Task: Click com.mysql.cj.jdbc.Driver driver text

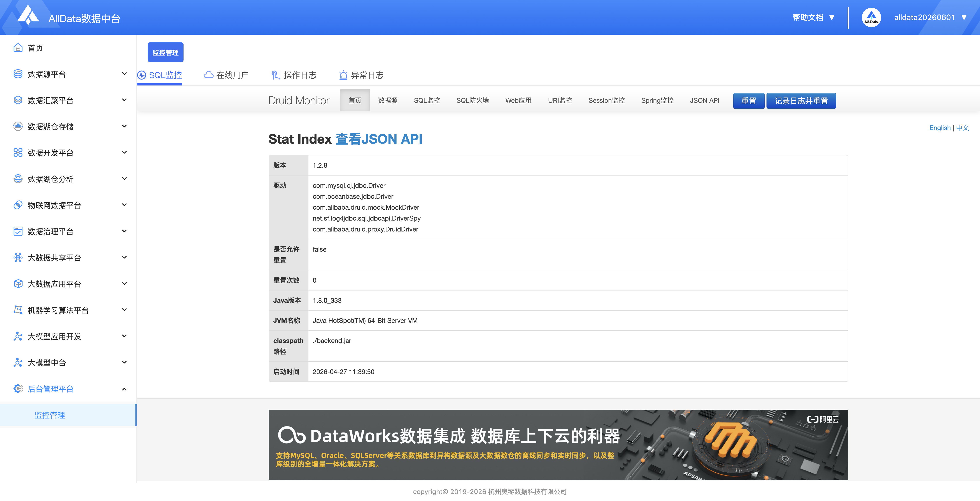Action: 349,186
